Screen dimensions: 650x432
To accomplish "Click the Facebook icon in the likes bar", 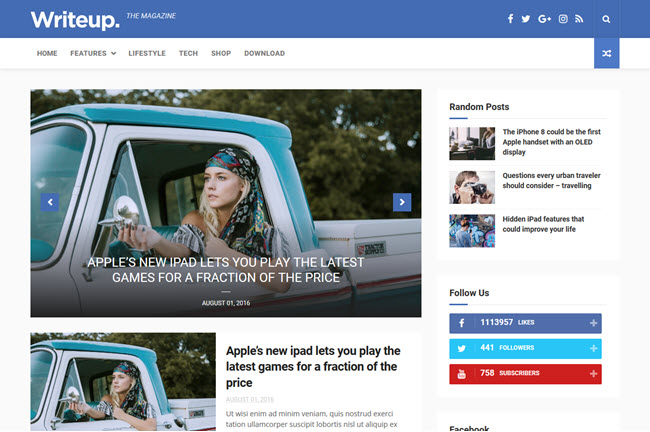I will pos(461,323).
